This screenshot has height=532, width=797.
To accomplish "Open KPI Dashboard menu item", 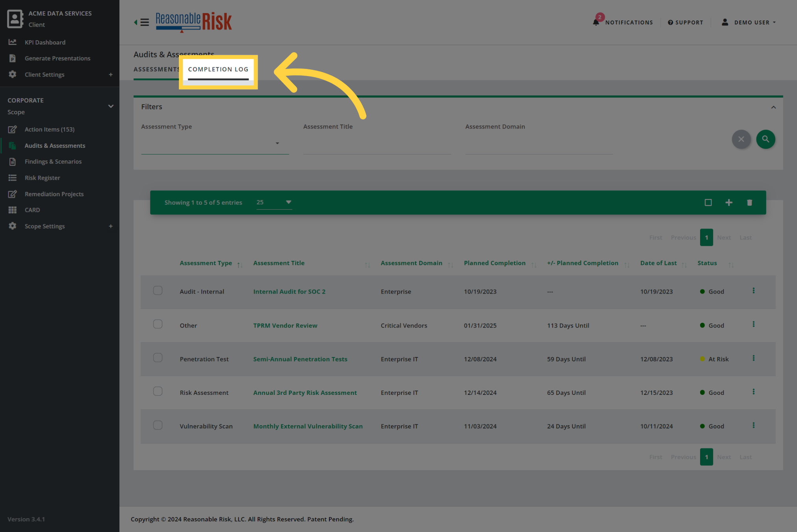I will click(45, 42).
